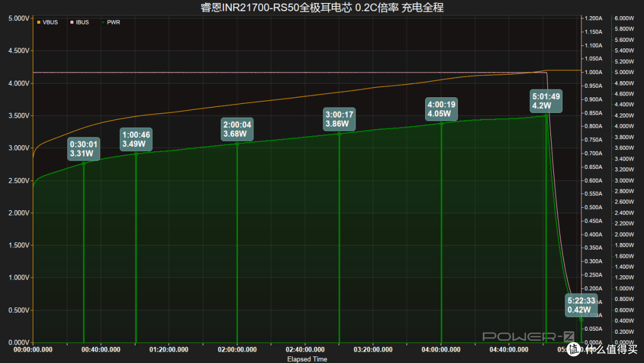The width and height of the screenshot is (644, 363).
Task: Select the 2:00:04 3.68W marker label
Action: 237,130
